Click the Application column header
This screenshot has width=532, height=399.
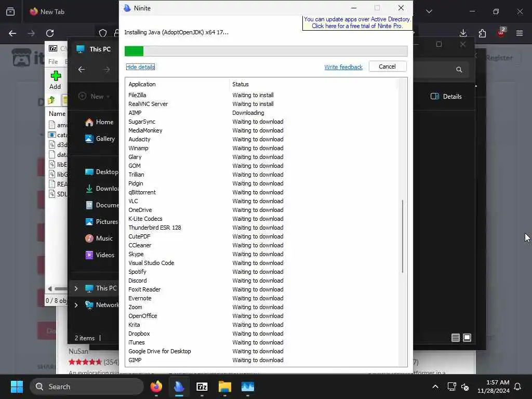[x=178, y=84]
